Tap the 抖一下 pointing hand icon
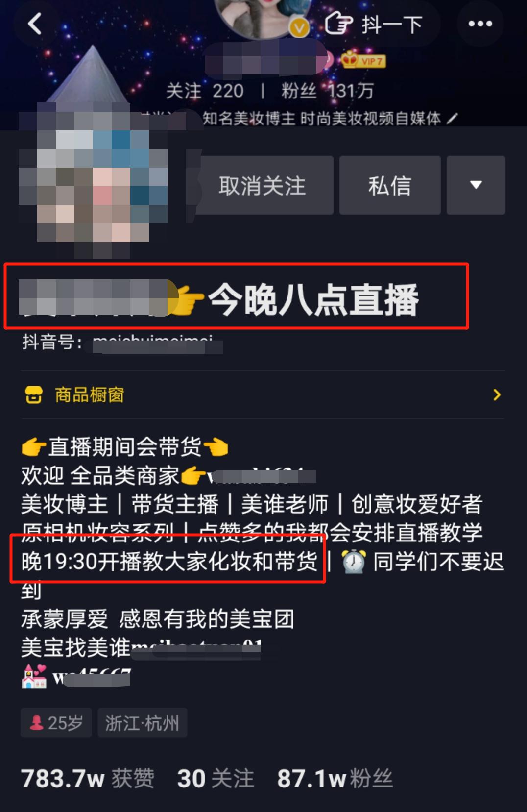 tap(339, 23)
